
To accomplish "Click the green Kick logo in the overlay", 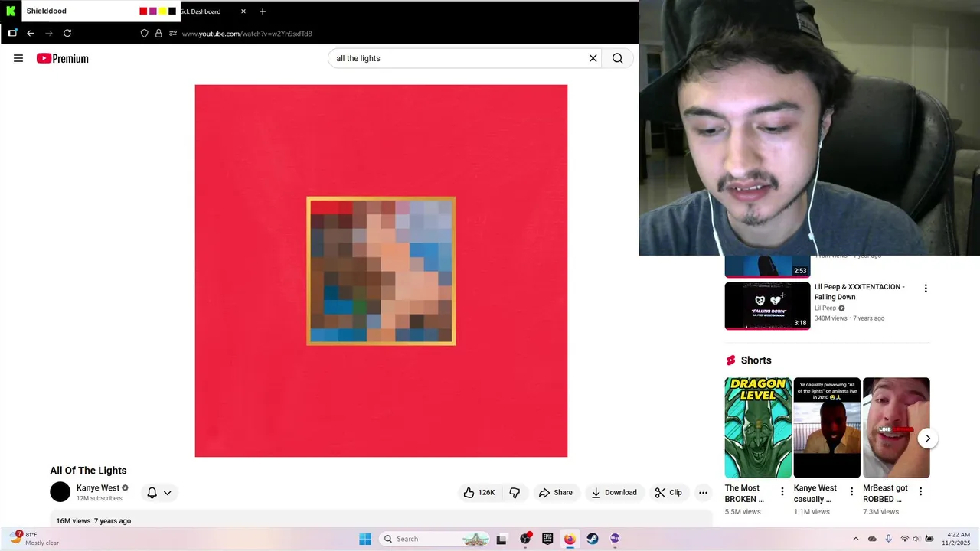I will coord(11,11).
